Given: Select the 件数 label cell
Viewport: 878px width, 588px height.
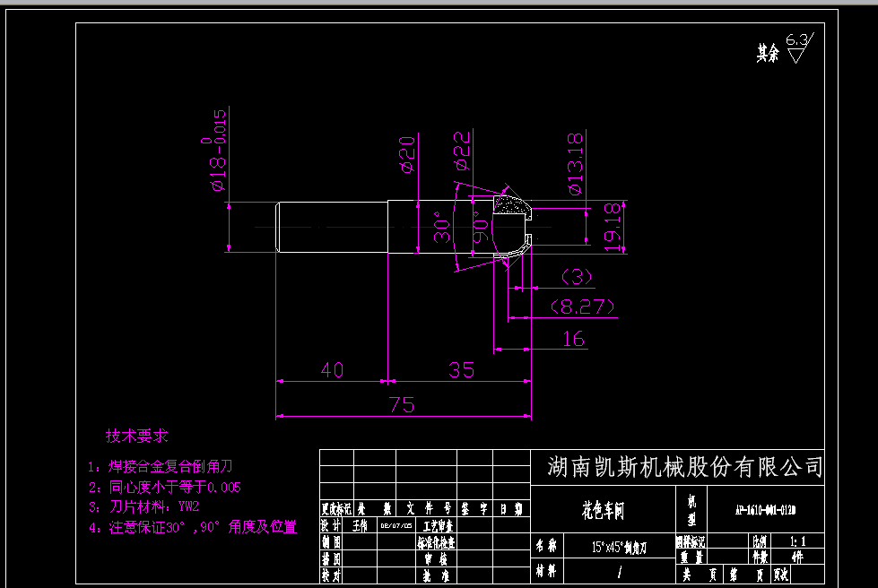Looking at the screenshot, I should click(x=761, y=557).
